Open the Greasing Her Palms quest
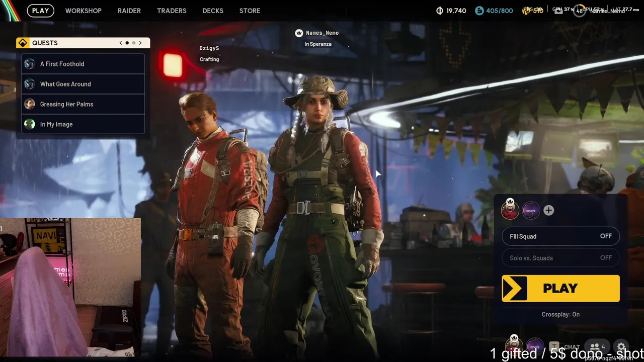The width and height of the screenshot is (644, 362). pos(83,104)
